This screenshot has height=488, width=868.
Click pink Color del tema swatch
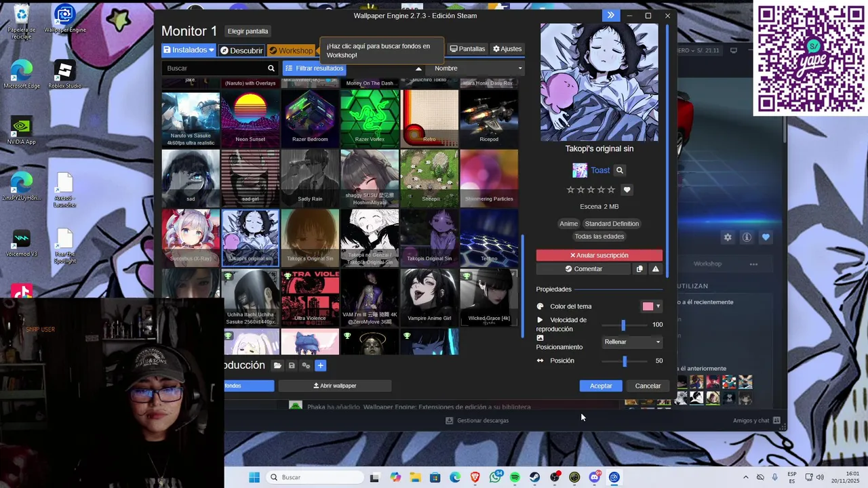[648, 306]
